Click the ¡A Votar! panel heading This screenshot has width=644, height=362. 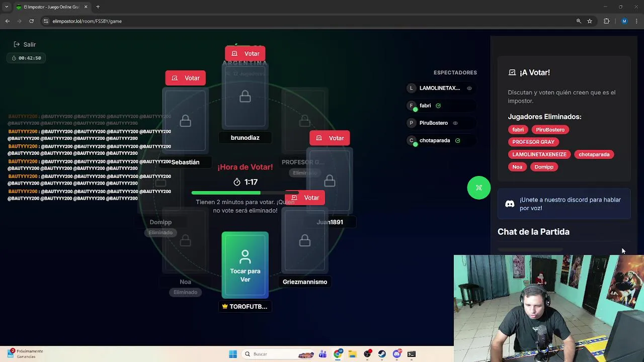tap(534, 72)
